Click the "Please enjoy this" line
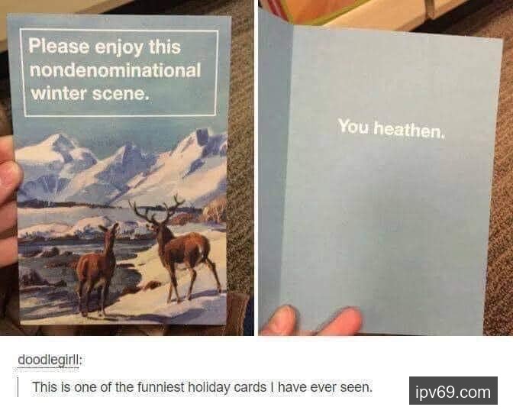 (x=105, y=47)
